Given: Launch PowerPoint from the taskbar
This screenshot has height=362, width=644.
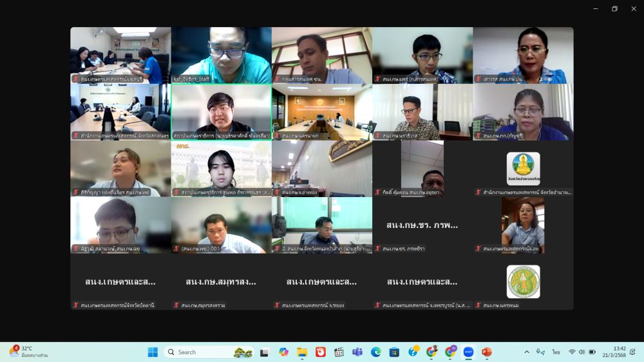Looking at the screenshot, I should (486, 352).
